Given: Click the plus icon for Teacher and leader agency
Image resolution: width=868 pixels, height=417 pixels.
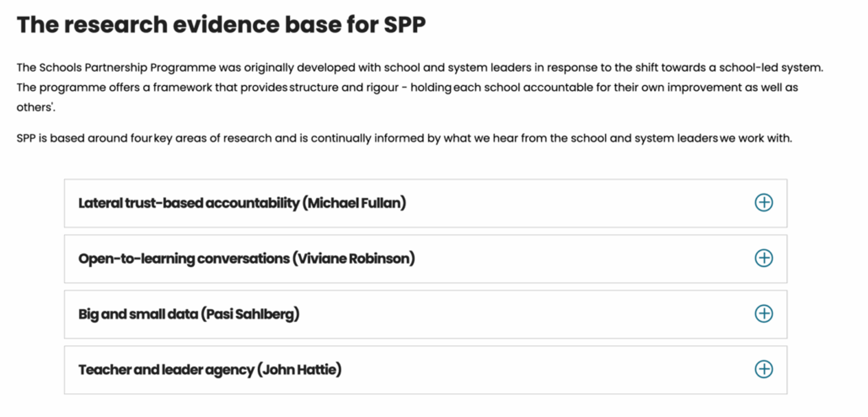Looking at the screenshot, I should coord(763,369).
